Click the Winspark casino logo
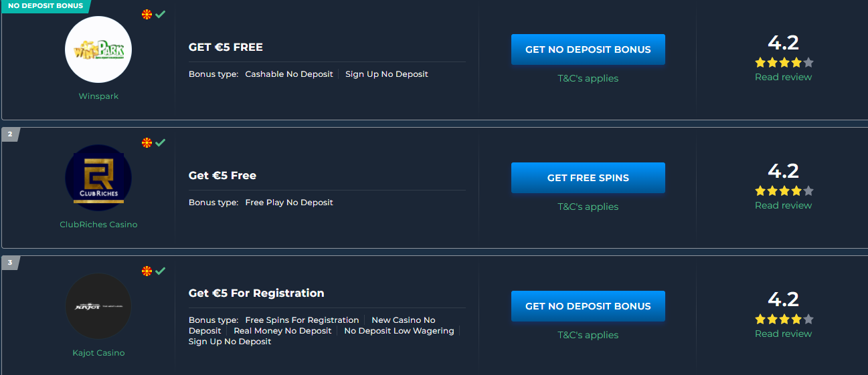This screenshot has height=375, width=868. point(98,50)
